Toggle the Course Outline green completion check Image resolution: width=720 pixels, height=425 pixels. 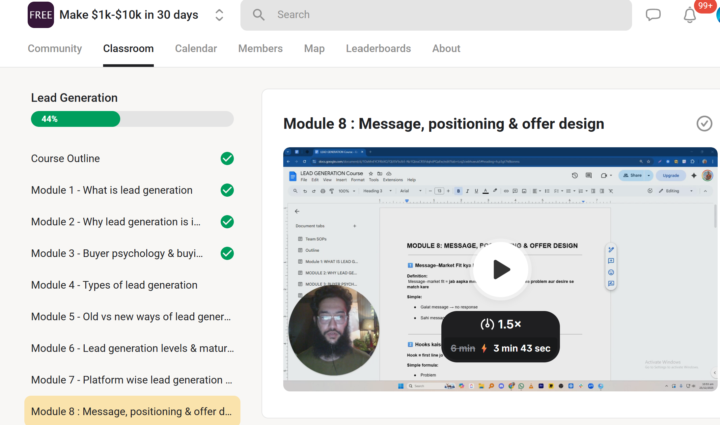click(x=227, y=158)
